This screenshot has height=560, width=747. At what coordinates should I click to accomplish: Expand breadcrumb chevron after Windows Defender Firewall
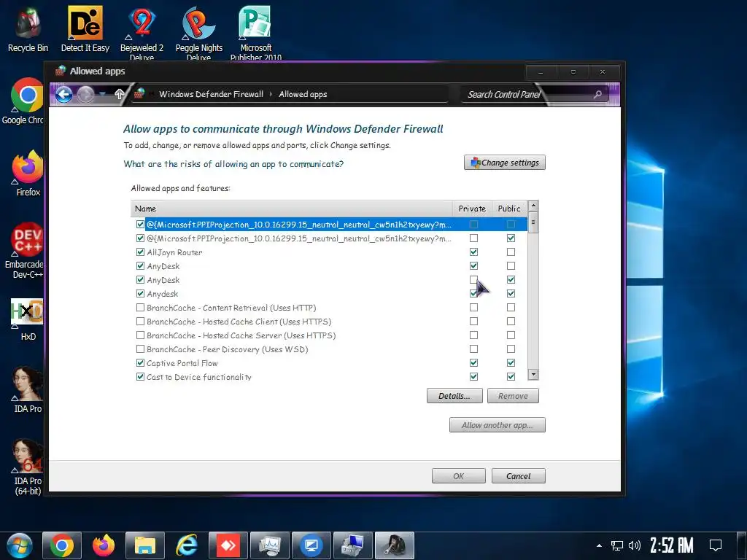pos(271,94)
